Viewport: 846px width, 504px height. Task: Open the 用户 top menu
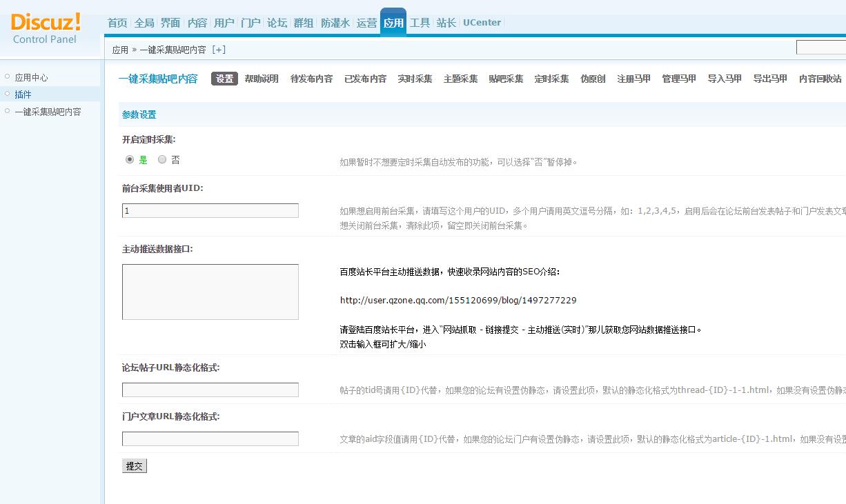[x=224, y=23]
